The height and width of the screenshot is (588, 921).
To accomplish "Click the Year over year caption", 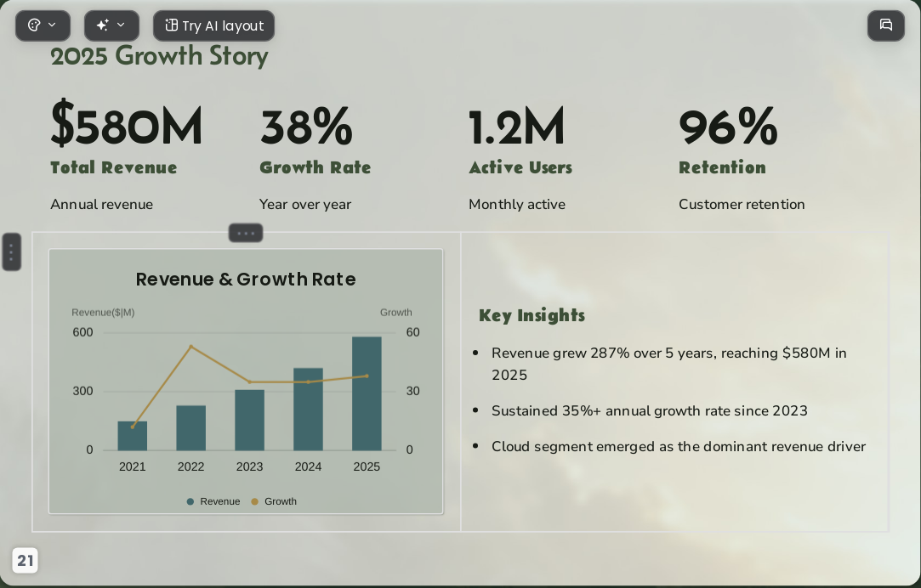I will (x=305, y=204).
